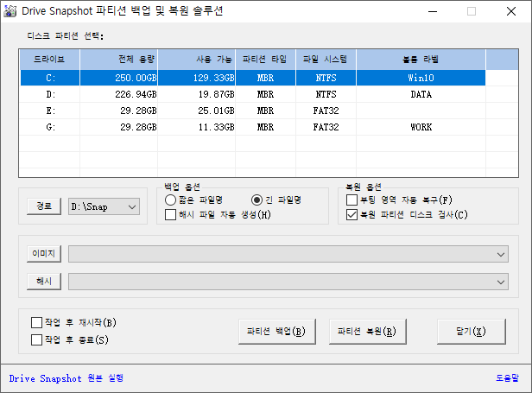Viewport: 532px width, 393px height.
Task: Click the FAT32 cell in E: row
Action: pos(326,111)
